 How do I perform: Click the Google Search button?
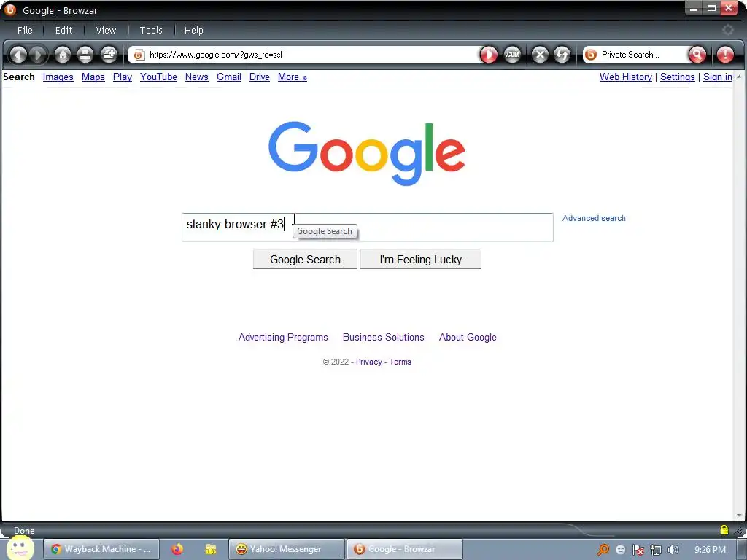[x=305, y=259]
